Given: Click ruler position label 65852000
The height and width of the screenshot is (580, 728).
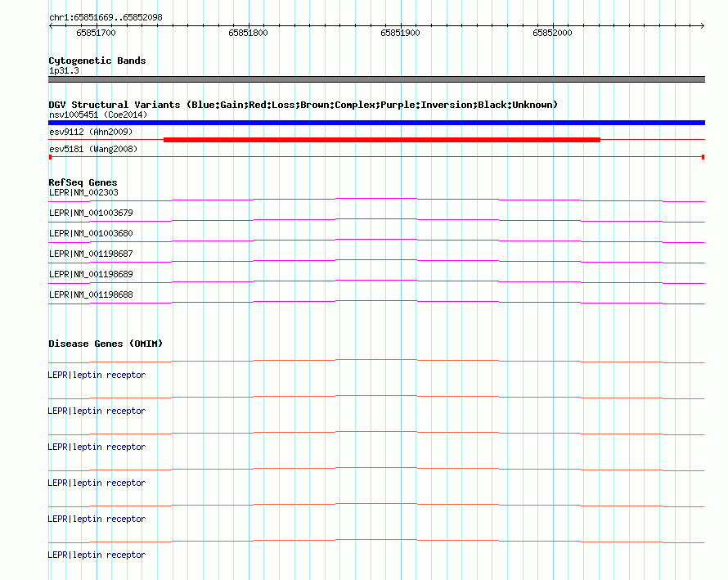Looking at the screenshot, I should 552,33.
